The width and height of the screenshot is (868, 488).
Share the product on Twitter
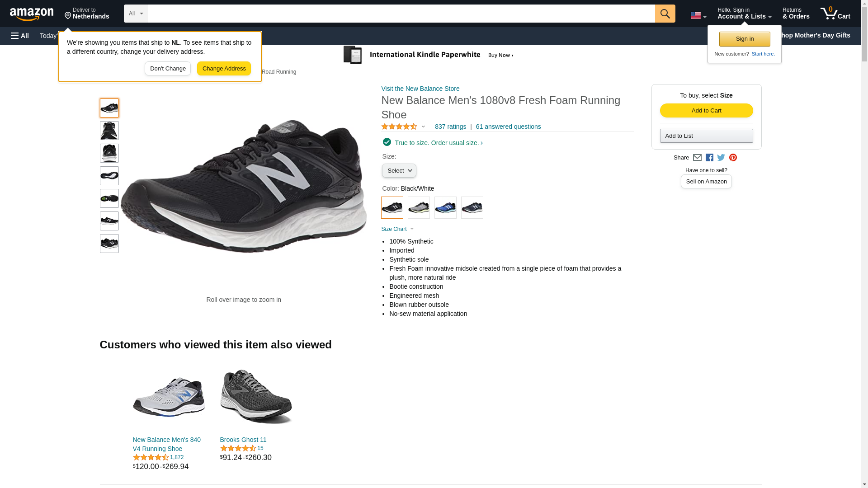(721, 158)
